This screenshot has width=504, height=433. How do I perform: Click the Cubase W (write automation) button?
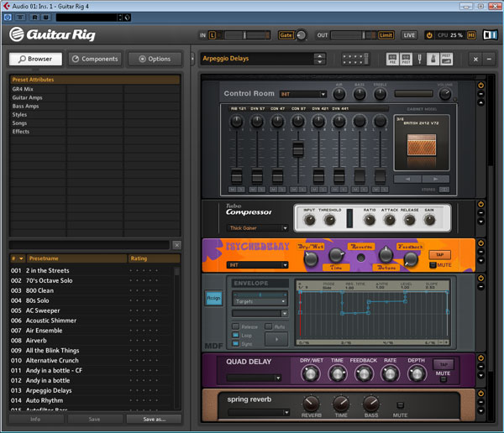(45, 18)
